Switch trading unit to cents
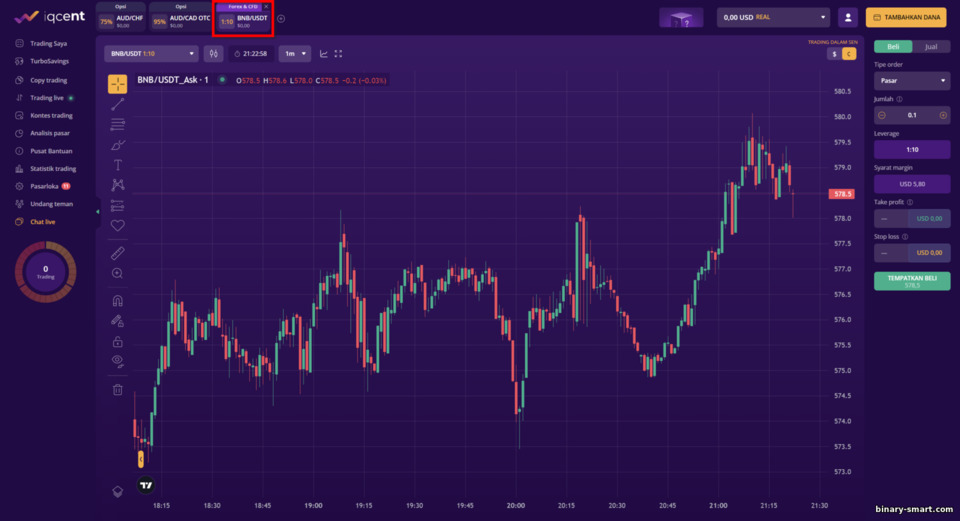 click(849, 54)
